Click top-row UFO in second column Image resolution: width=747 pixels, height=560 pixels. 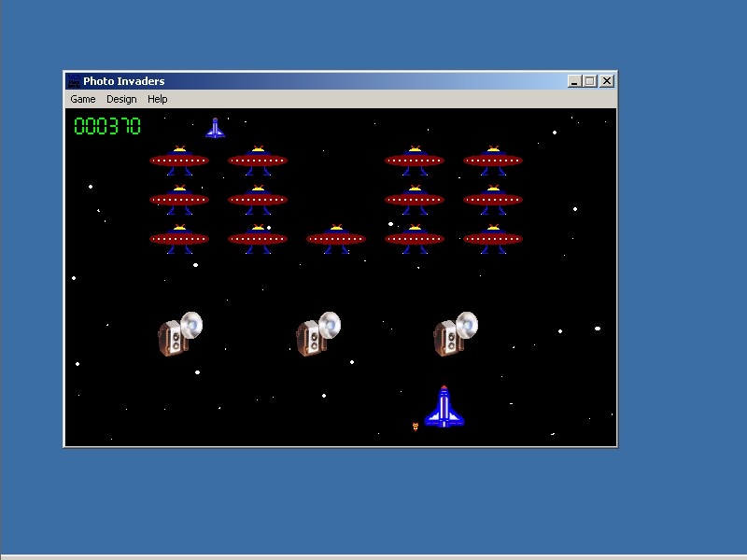click(x=258, y=161)
